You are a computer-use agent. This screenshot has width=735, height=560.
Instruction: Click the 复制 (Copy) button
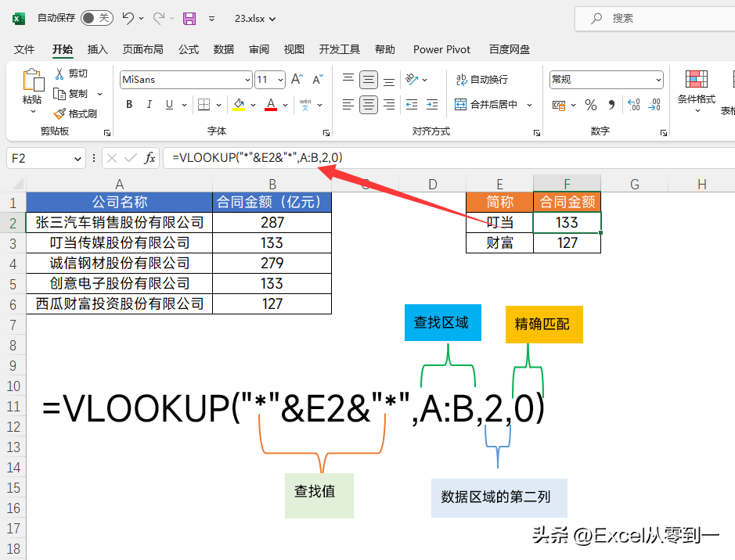[71, 94]
